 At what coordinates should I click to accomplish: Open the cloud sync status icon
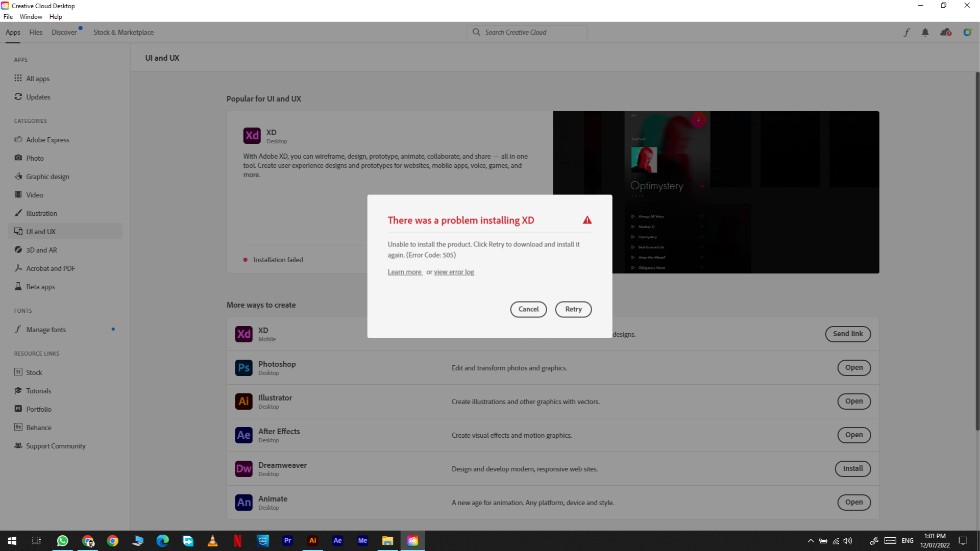pos(946,32)
